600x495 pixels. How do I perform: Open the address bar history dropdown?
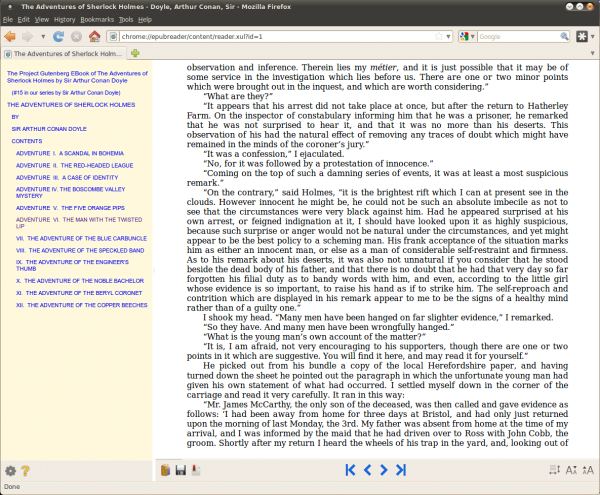tap(448, 37)
